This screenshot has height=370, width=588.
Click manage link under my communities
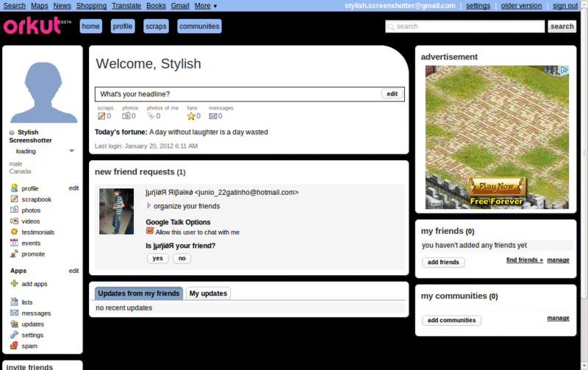[558, 318]
